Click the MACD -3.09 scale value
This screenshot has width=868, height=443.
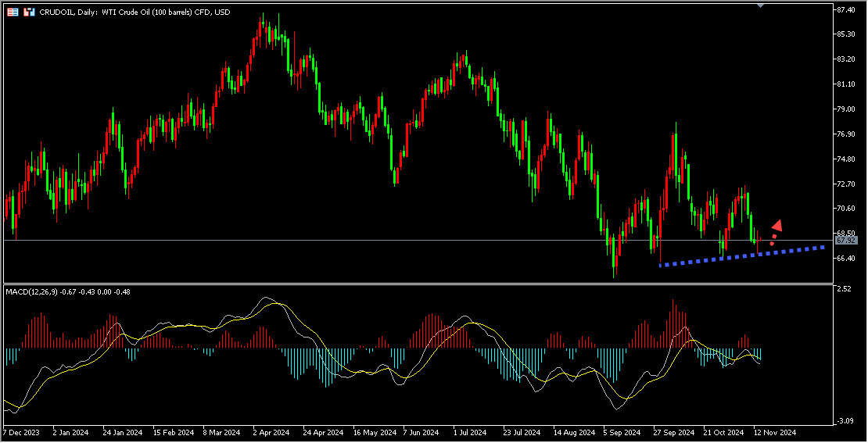click(845, 421)
